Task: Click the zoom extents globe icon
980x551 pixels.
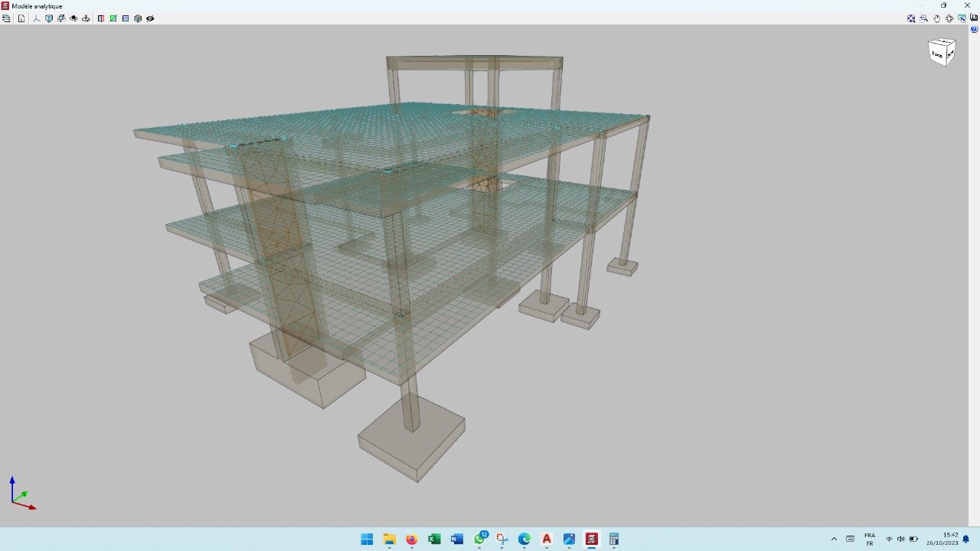Action: [911, 18]
